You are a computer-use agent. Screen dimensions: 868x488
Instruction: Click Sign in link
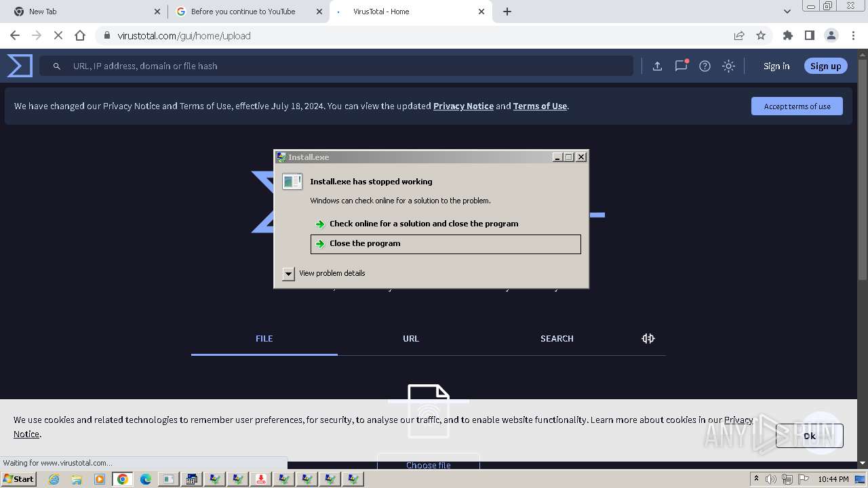[776, 66]
